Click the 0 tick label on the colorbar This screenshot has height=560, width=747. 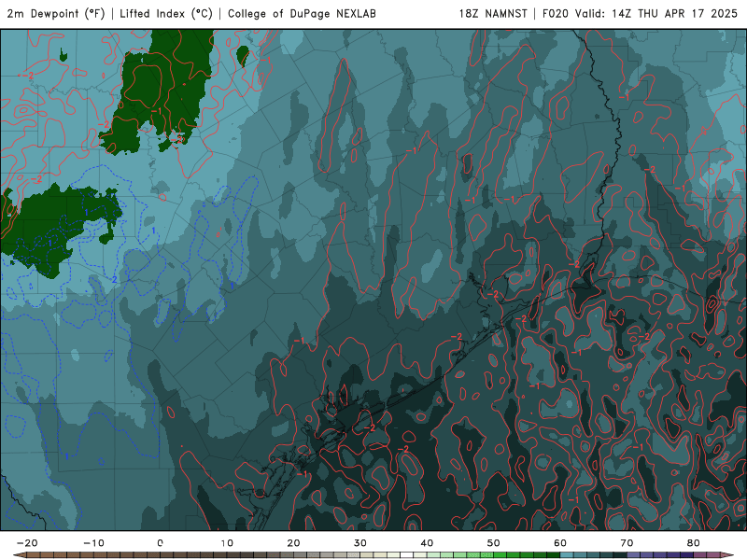point(160,543)
